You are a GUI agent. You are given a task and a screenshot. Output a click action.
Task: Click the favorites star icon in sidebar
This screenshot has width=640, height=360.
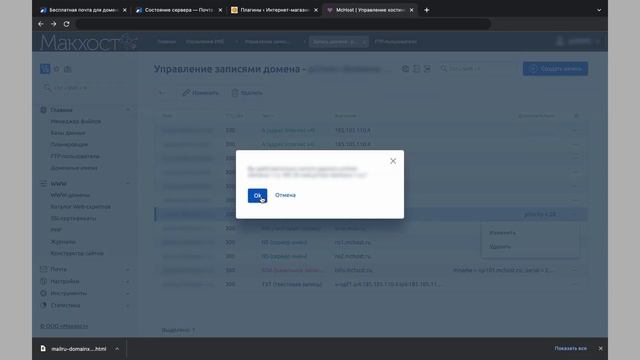tap(57, 69)
